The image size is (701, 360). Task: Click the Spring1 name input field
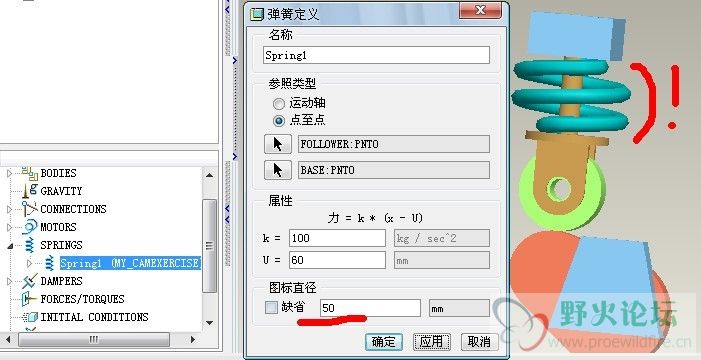[x=376, y=55]
